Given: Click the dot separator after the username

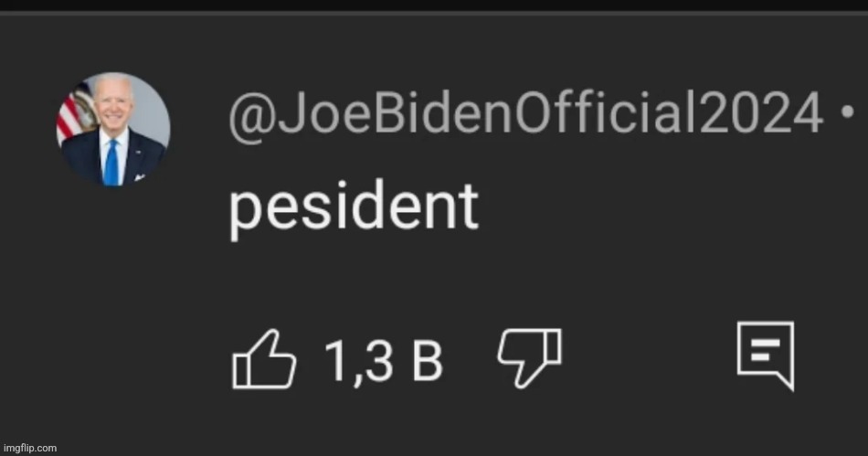Looking at the screenshot, I should click(846, 115).
